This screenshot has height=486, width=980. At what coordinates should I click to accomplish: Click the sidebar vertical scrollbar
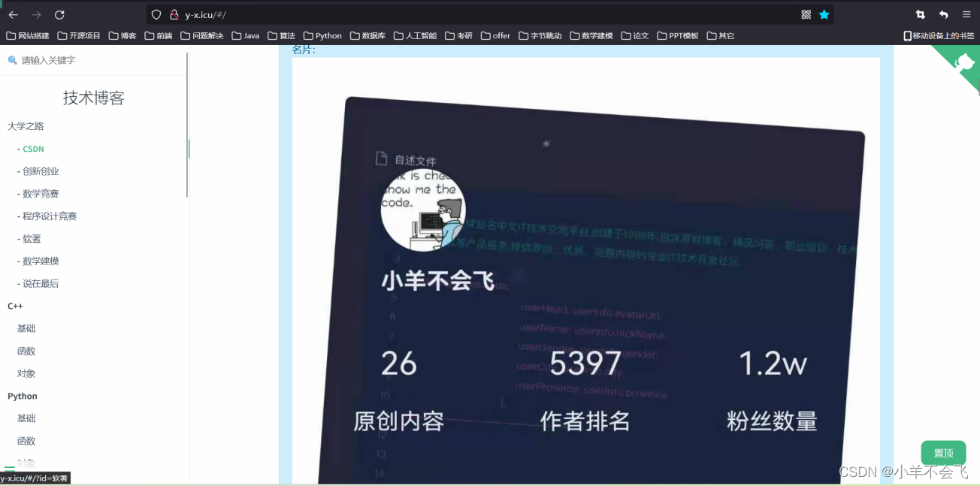[x=188, y=124]
